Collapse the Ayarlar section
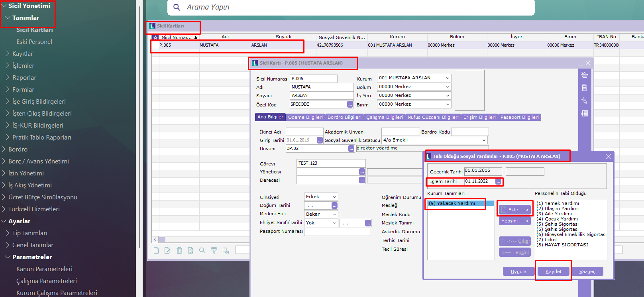Image resolution: width=644 pixels, height=297 pixels. 4,221
